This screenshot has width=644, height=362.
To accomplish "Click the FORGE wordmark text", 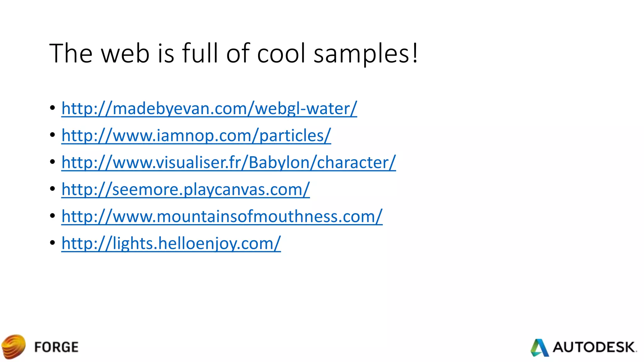I will (56, 347).
